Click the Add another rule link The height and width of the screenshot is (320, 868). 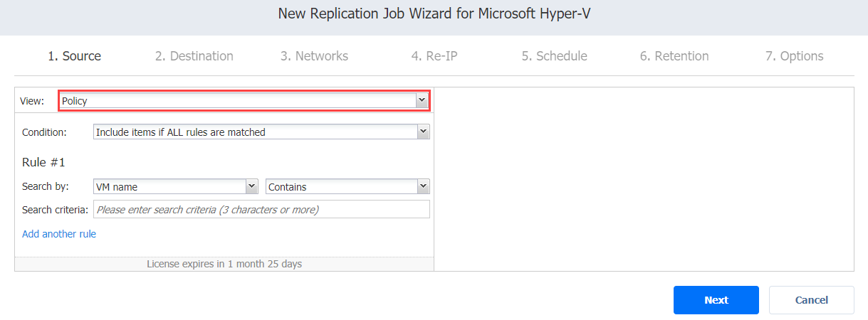point(59,234)
